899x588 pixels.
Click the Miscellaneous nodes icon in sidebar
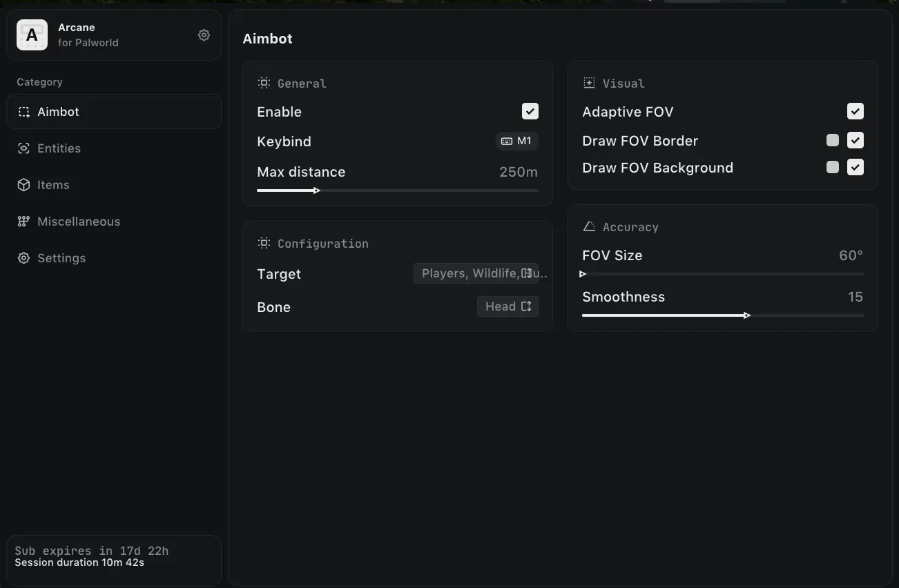[x=24, y=222]
